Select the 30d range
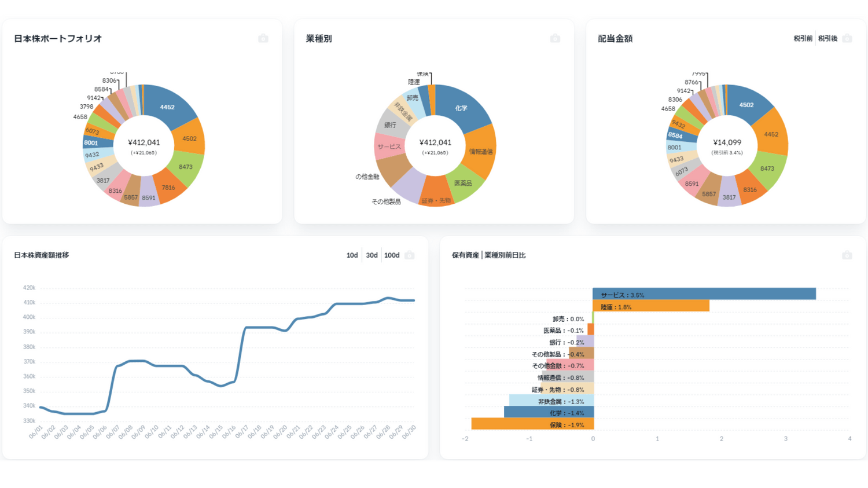The height and width of the screenshot is (488, 868). [x=372, y=255]
